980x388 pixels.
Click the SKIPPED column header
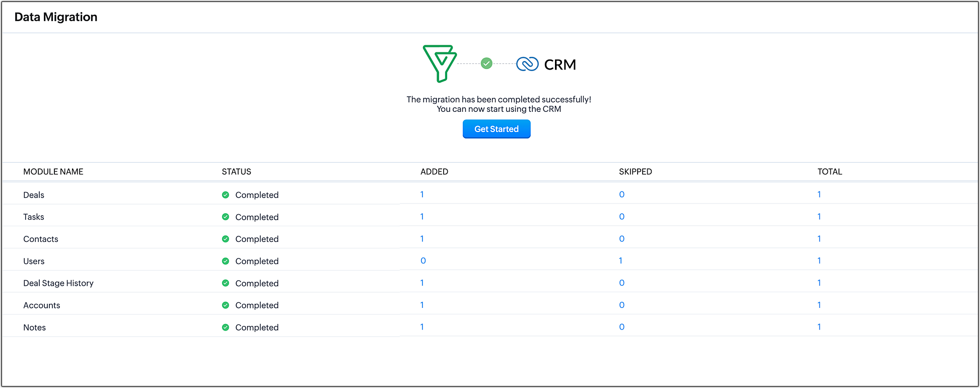coord(636,172)
